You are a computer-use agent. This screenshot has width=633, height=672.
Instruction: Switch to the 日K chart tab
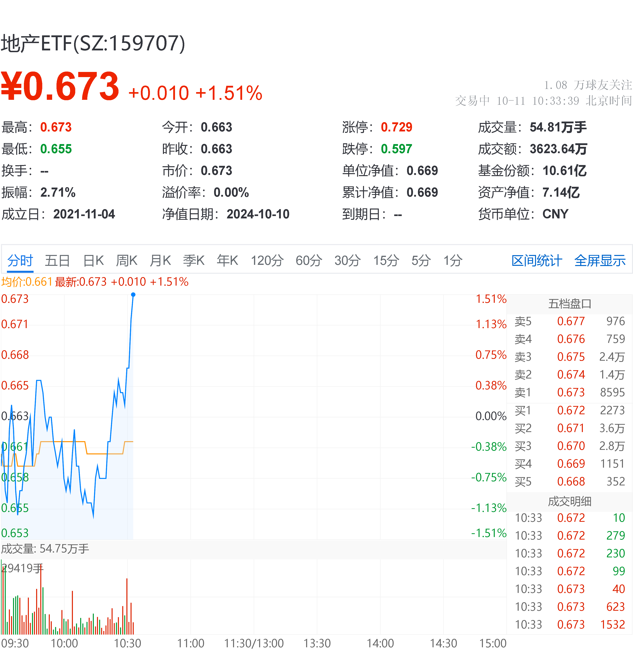pos(94,260)
